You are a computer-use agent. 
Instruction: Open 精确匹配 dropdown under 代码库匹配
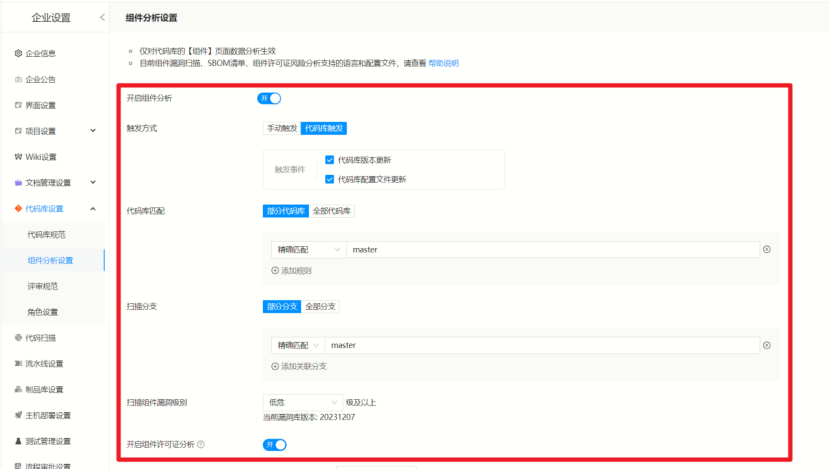[x=309, y=249]
